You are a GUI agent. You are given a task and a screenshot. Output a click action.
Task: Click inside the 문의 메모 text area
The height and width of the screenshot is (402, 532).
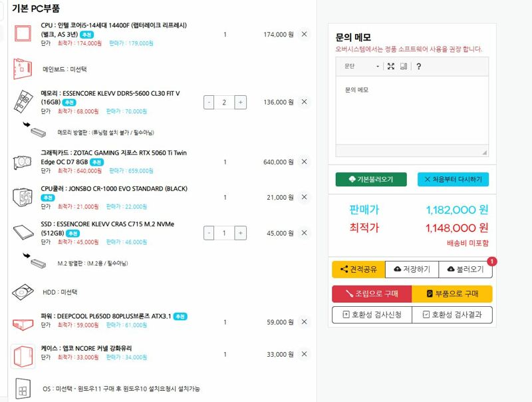[x=412, y=110]
